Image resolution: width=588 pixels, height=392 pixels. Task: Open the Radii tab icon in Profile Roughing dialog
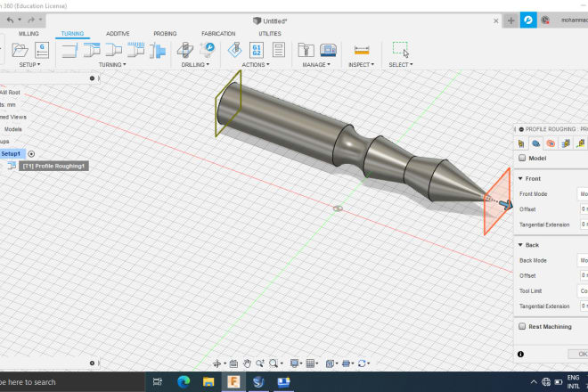click(x=551, y=143)
